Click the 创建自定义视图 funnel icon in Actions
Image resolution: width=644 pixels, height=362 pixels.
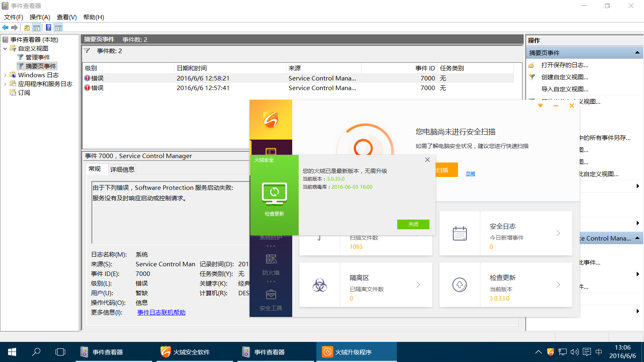[532, 77]
